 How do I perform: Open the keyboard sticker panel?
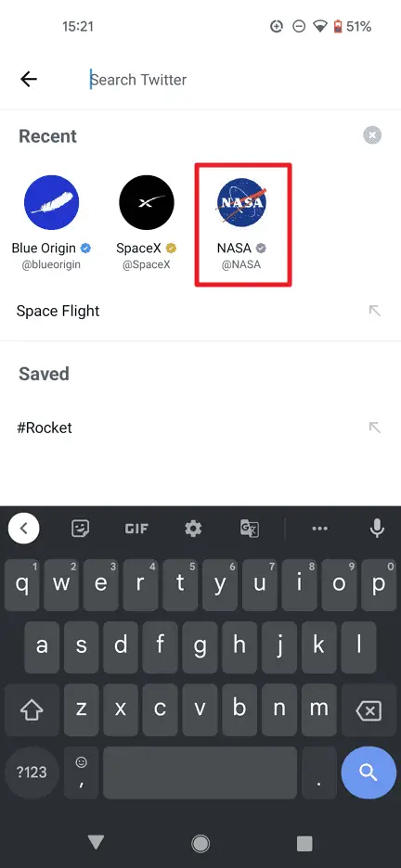pos(81,529)
